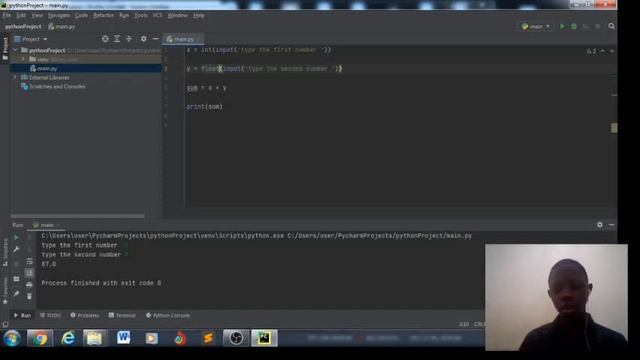The width and height of the screenshot is (640, 360).
Task: Run main with the green play button
Action: coord(562,27)
